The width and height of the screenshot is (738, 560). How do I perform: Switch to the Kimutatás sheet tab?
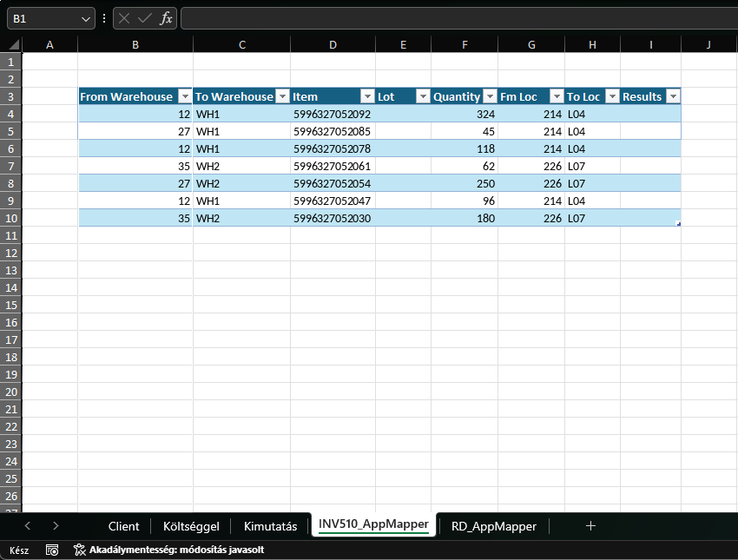270,526
